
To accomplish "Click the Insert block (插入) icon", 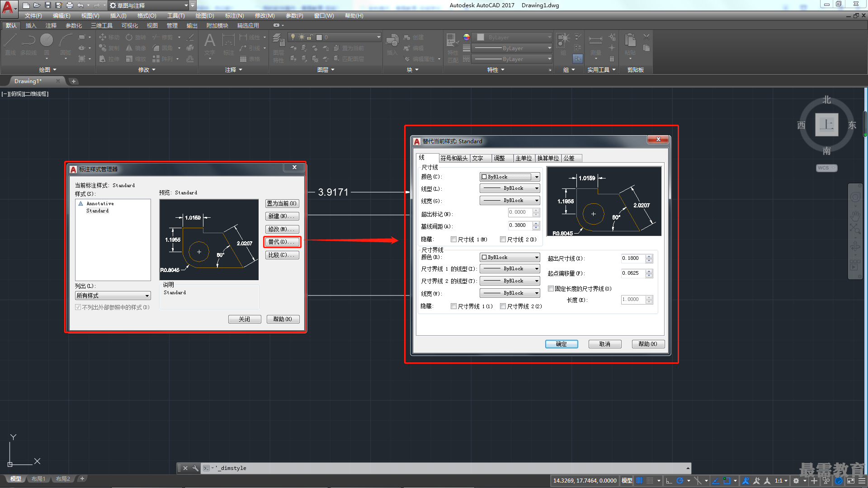I will [x=392, y=44].
